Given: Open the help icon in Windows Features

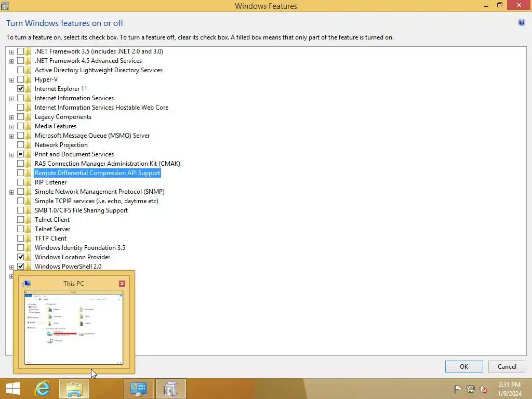Looking at the screenshot, I should [x=522, y=23].
